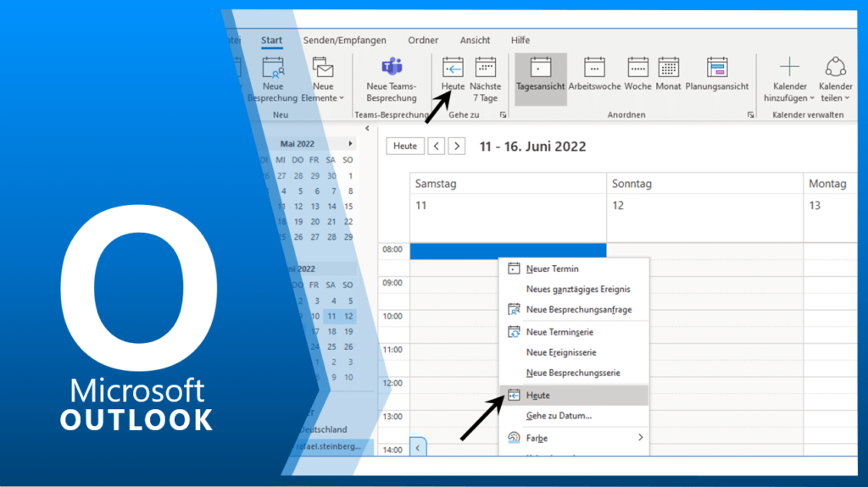The height and width of the screenshot is (487, 868).
Task: Open the Start ribbon tab
Action: pos(271,40)
